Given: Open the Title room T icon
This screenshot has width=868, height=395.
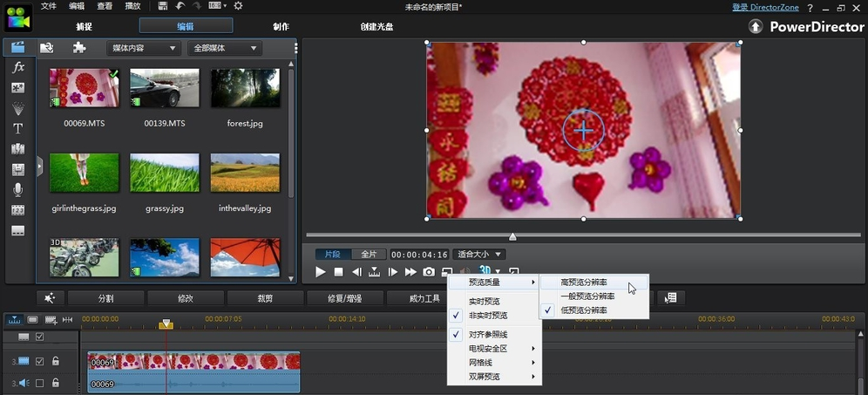Looking at the screenshot, I should [18, 128].
